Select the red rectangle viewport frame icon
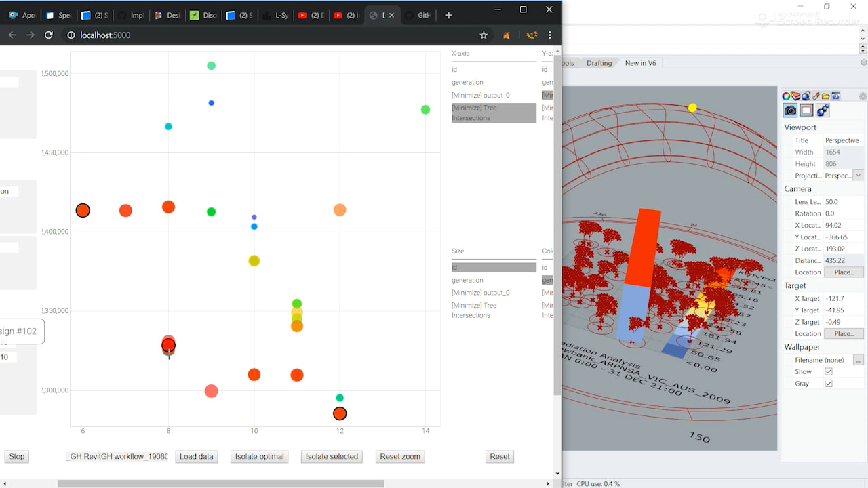This screenshot has height=488, width=868. pyautogui.click(x=806, y=110)
